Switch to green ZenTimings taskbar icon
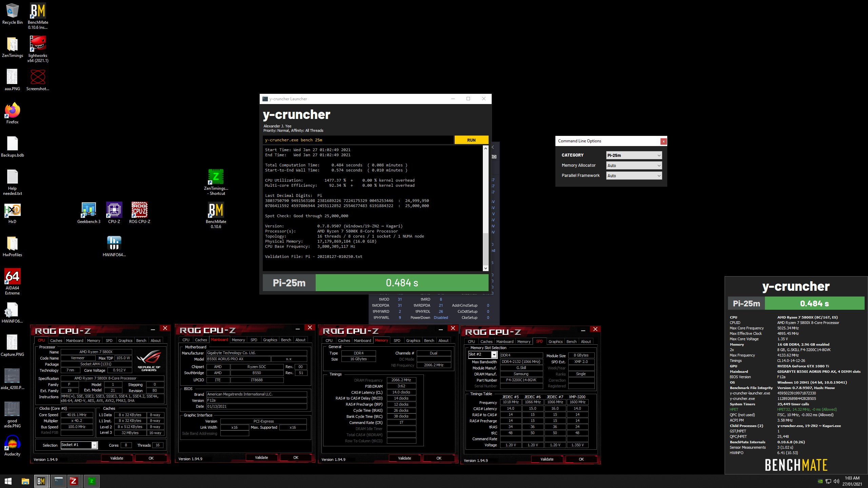Screen dimensions: 868x488 coord(92,481)
